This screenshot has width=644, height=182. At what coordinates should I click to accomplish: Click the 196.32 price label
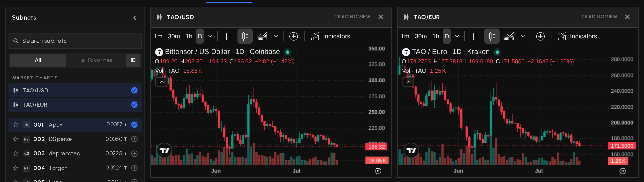376,147
